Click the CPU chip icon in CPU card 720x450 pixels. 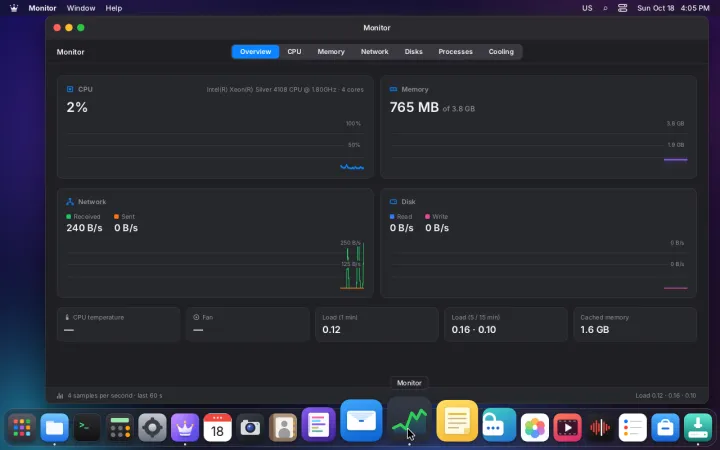[70, 89]
